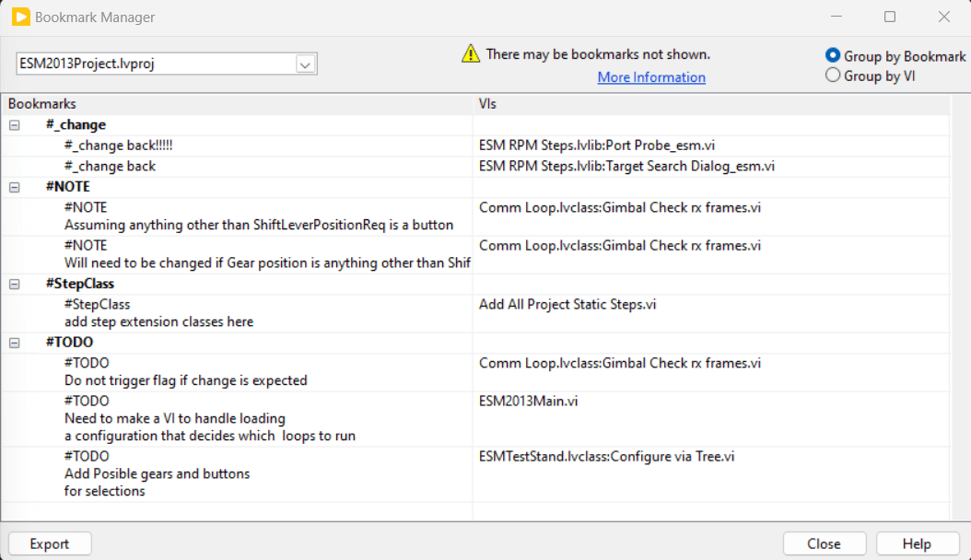The width and height of the screenshot is (971, 560).
Task: Click the yellow warning triangle icon
Action: tap(471, 53)
